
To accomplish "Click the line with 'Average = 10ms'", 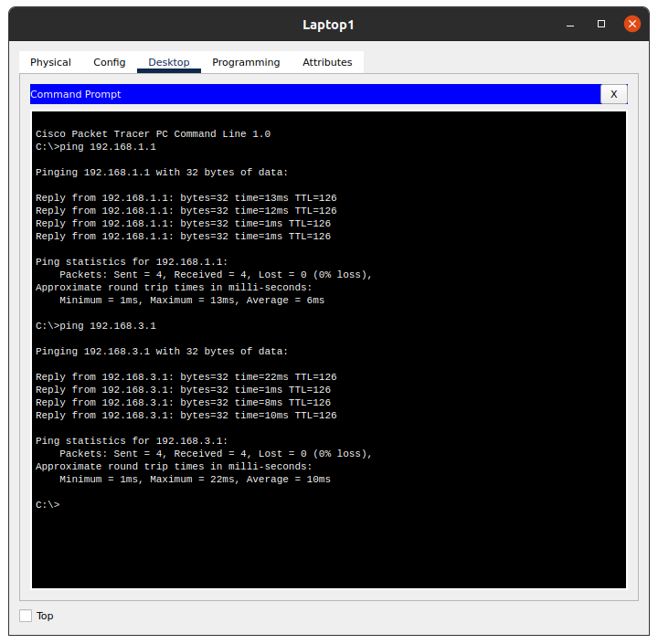I will point(195,480).
